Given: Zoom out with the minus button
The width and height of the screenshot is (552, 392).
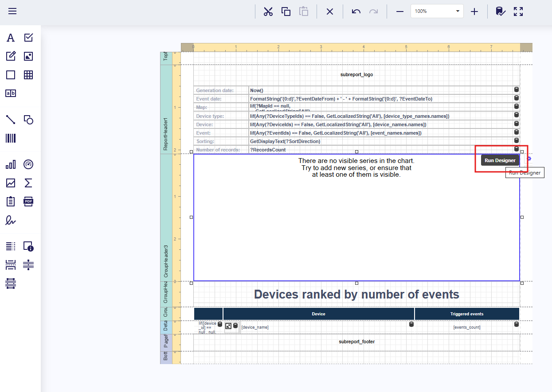Looking at the screenshot, I should pos(400,12).
